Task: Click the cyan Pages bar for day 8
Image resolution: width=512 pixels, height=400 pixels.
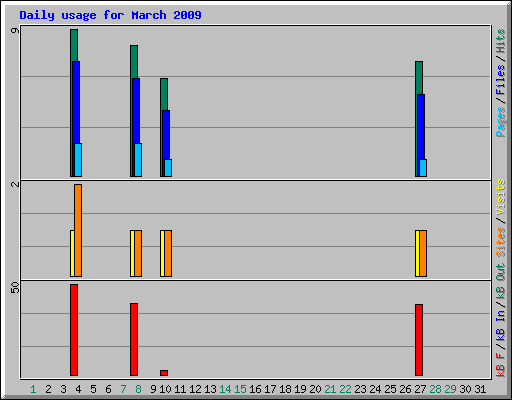Action: pyautogui.click(x=138, y=160)
